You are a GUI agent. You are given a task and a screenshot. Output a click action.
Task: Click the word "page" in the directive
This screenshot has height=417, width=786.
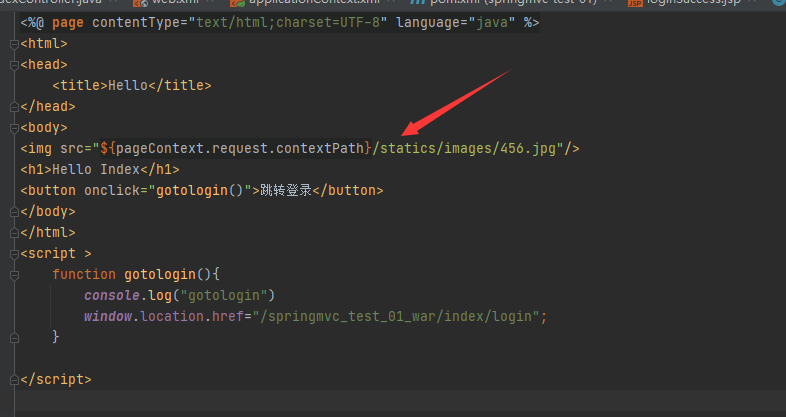tap(68, 23)
